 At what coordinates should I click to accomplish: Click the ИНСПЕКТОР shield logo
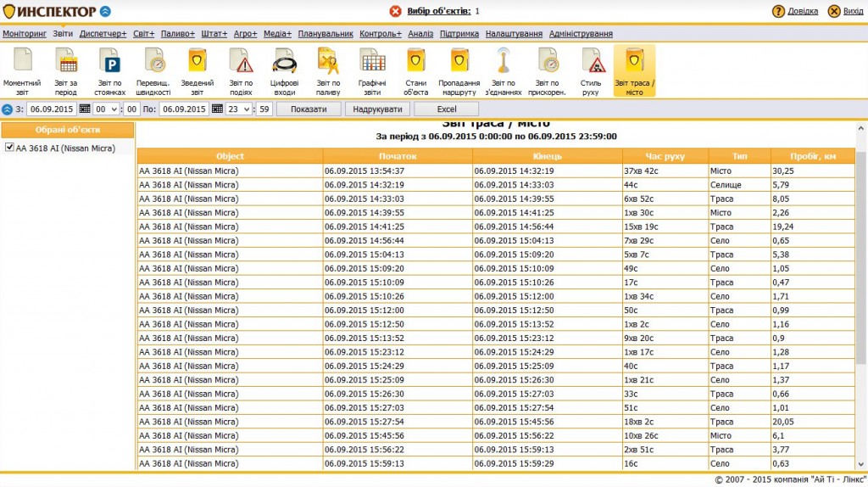tap(8, 11)
